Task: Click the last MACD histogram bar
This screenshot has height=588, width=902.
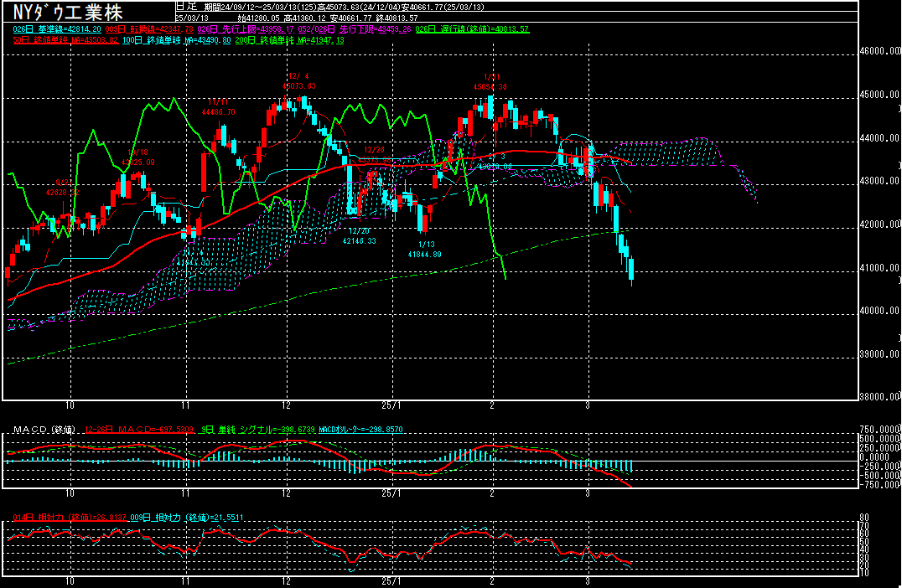Action: [x=631, y=467]
